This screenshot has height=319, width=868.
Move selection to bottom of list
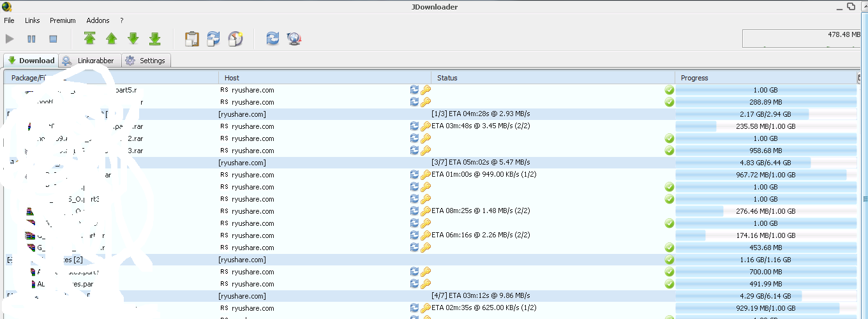pyautogui.click(x=155, y=39)
